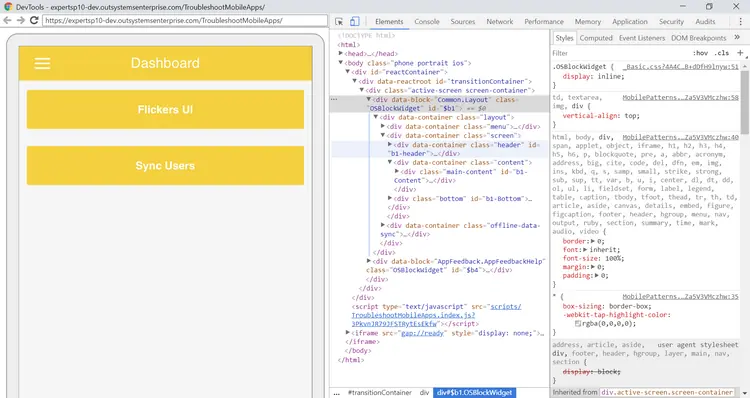Screen dimensions: 750x398
Task: Expand the border shorthand property triangle
Action: 593,241
